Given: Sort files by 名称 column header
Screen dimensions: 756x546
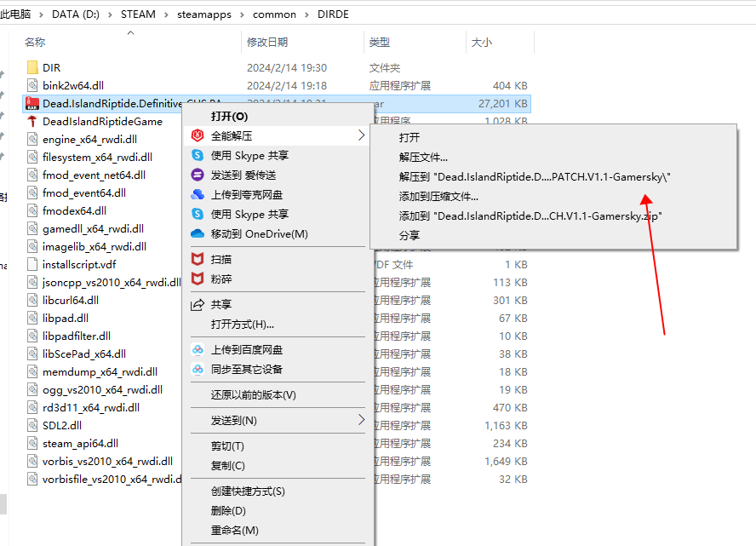Looking at the screenshot, I should [x=35, y=42].
